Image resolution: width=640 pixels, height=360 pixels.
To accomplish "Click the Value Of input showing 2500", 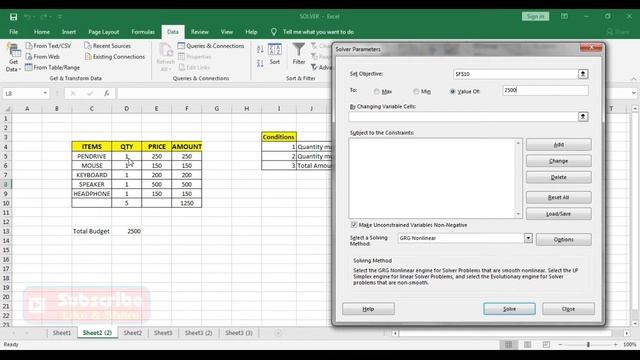I will point(545,90).
